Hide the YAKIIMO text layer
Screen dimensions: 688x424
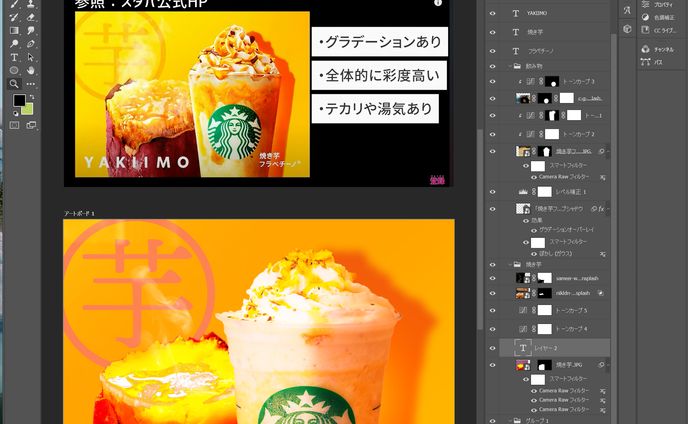[492, 14]
